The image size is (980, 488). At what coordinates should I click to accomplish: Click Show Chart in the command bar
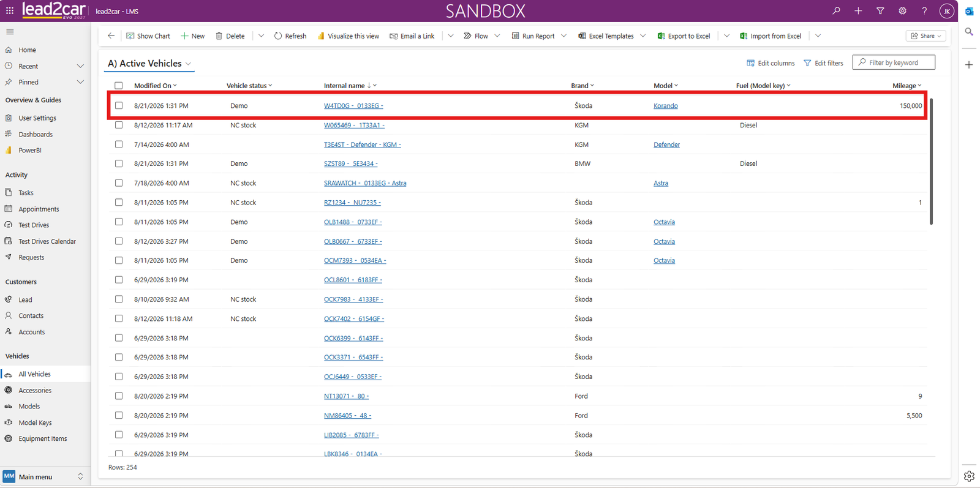[x=148, y=36]
